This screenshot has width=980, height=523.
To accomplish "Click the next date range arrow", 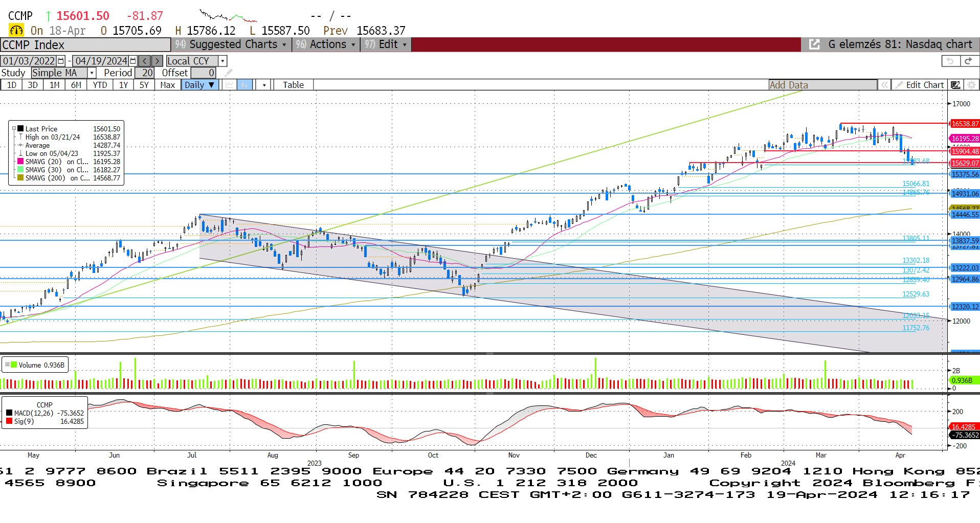I will tap(157, 61).
